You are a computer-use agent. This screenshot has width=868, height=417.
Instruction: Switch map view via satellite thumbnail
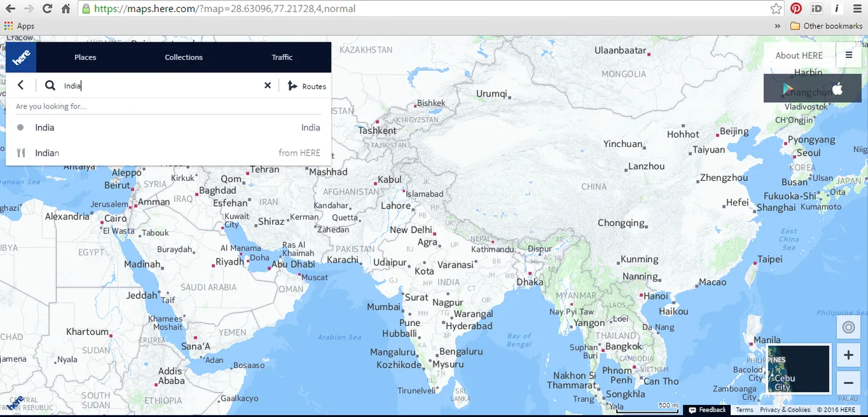tap(799, 369)
